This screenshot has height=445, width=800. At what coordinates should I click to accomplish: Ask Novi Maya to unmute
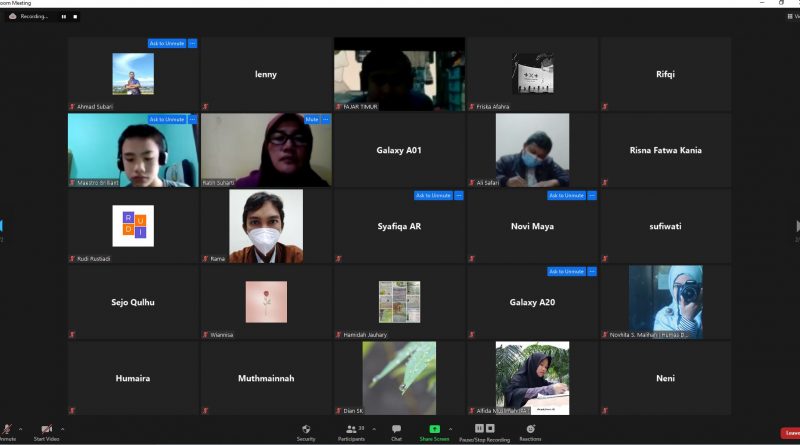tap(566, 195)
